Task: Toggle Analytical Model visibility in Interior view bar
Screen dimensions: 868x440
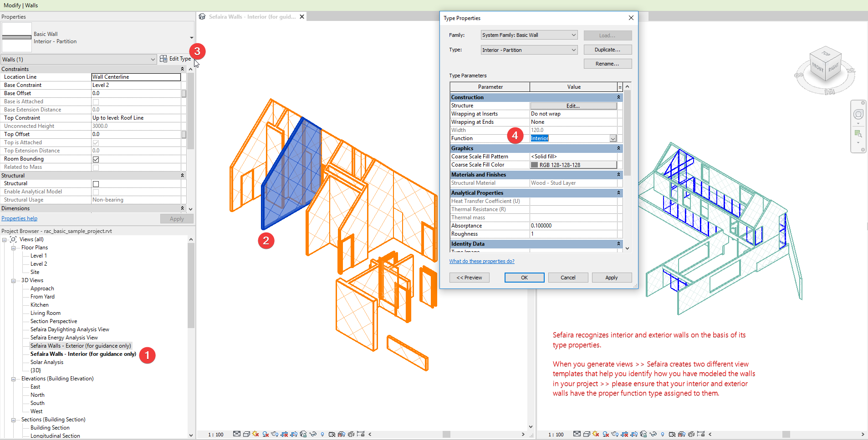Action: 342,434
